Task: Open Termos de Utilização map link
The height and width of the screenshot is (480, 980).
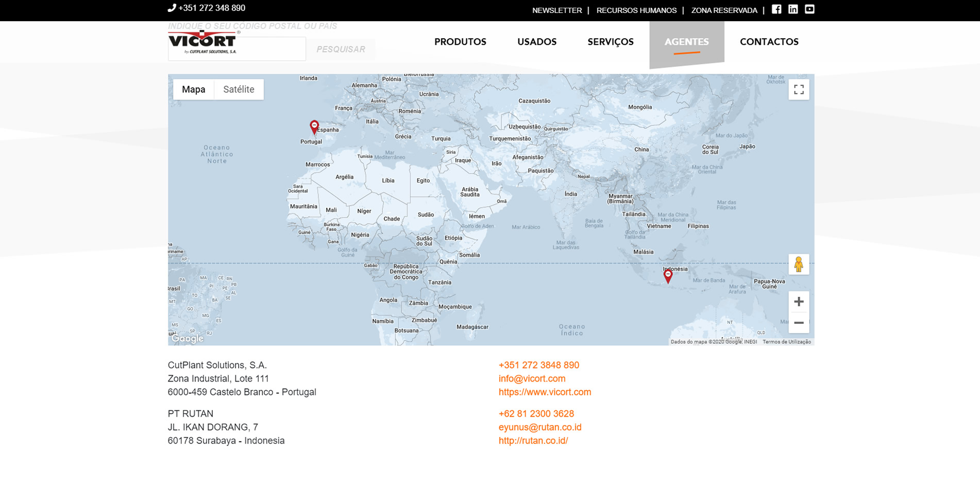Action: tap(786, 342)
